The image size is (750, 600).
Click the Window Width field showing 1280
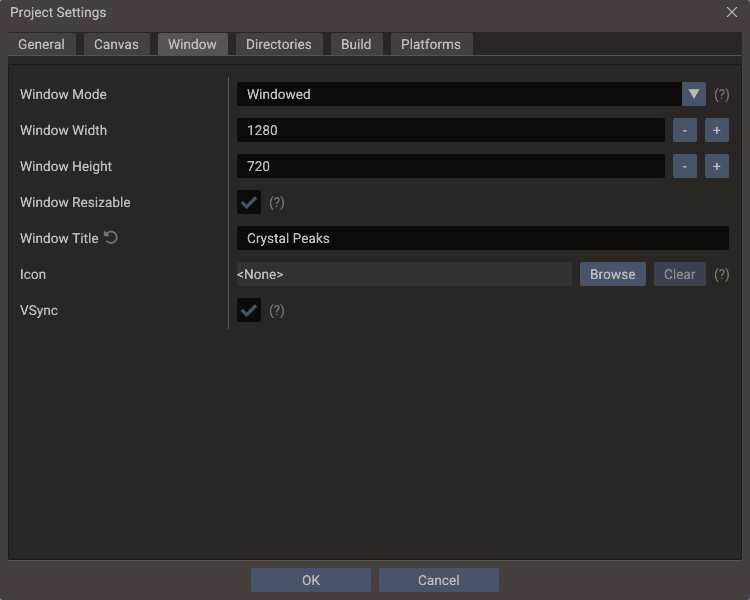(451, 130)
